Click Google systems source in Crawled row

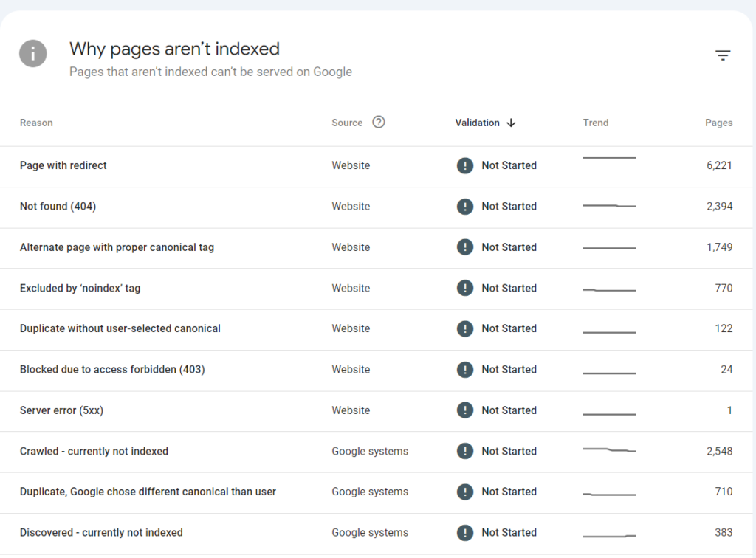pyautogui.click(x=370, y=452)
